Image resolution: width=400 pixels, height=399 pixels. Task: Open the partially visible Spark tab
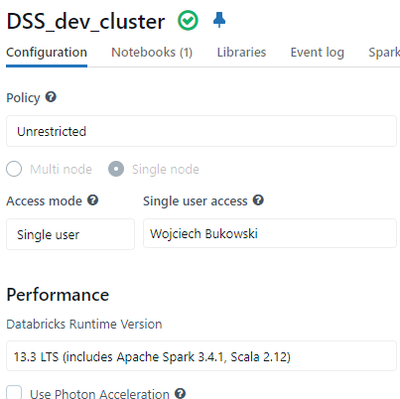384,52
